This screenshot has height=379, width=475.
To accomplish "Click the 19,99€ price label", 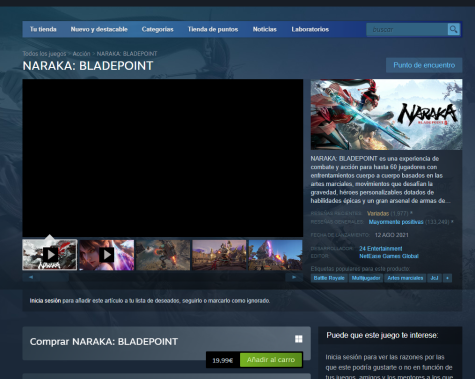I will [x=222, y=360].
